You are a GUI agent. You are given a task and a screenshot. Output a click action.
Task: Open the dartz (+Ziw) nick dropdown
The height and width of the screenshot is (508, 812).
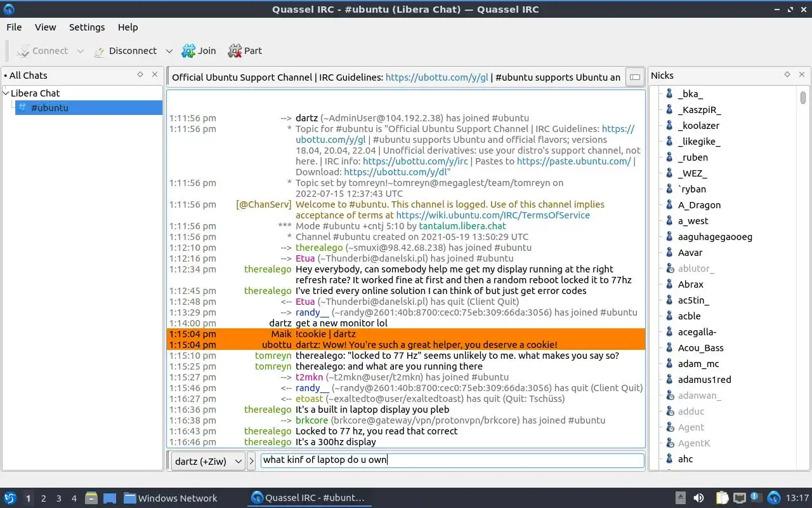pos(207,461)
